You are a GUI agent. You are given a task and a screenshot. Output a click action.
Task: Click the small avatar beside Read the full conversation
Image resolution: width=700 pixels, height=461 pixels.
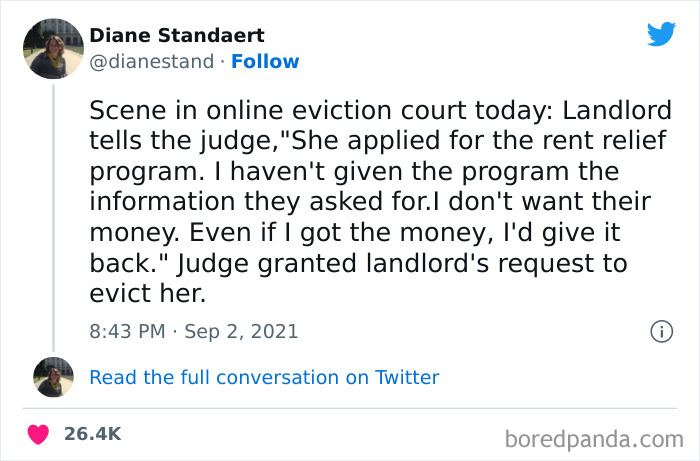tap(52, 378)
